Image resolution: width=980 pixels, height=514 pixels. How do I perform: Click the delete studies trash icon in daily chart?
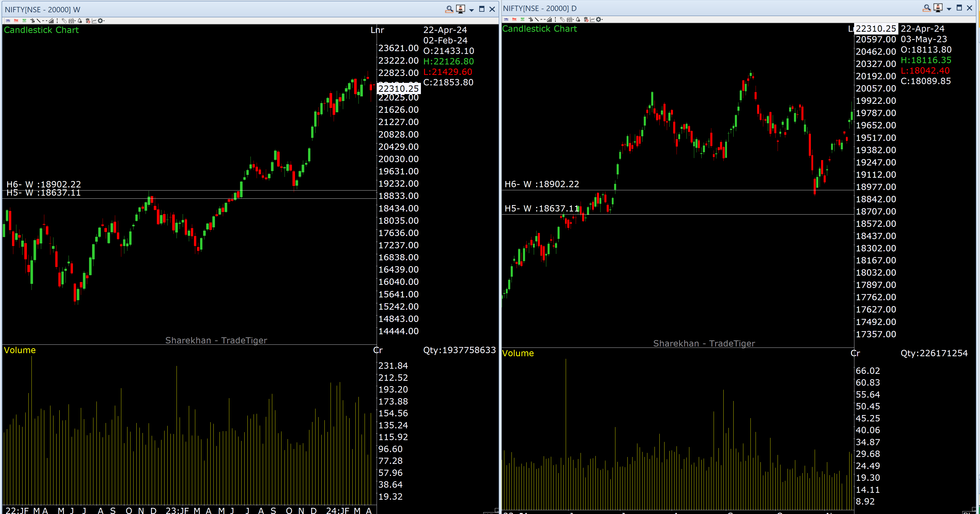click(x=586, y=19)
